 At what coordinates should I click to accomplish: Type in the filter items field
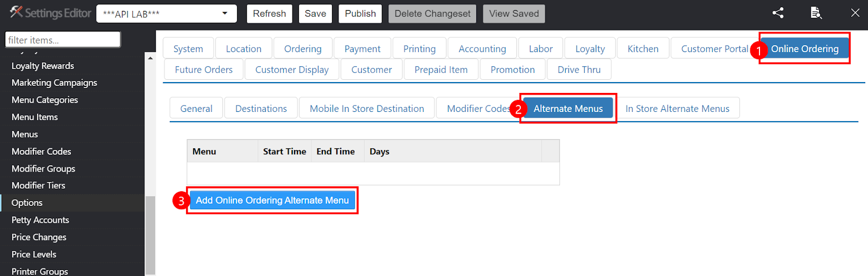(62, 40)
